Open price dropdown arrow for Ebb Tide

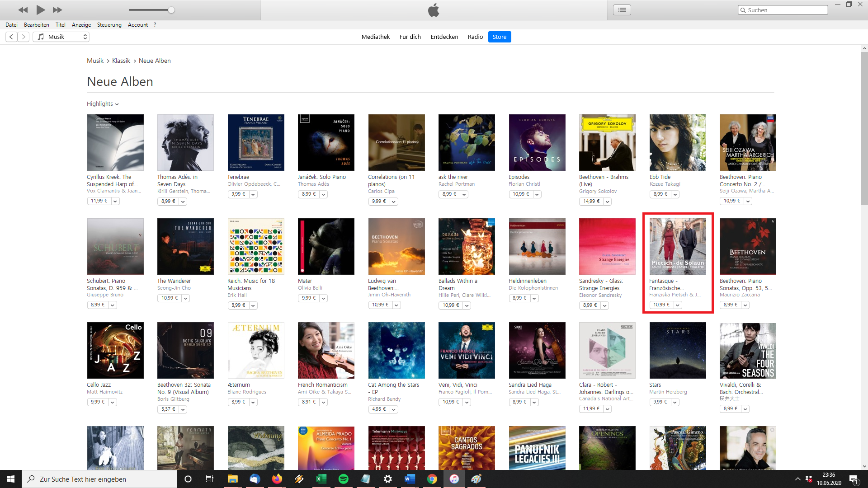pyautogui.click(x=675, y=194)
